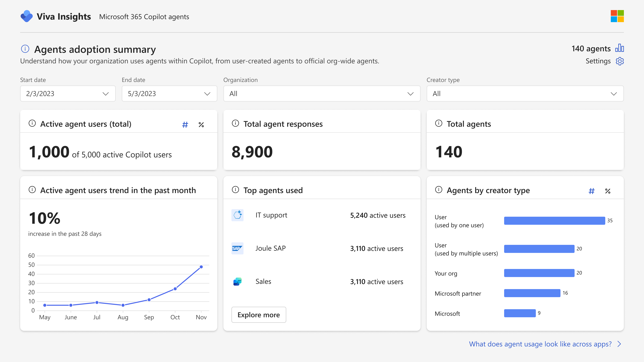The height and width of the screenshot is (362, 644).
Task: Click the Sales agent icon
Action: 237,282
